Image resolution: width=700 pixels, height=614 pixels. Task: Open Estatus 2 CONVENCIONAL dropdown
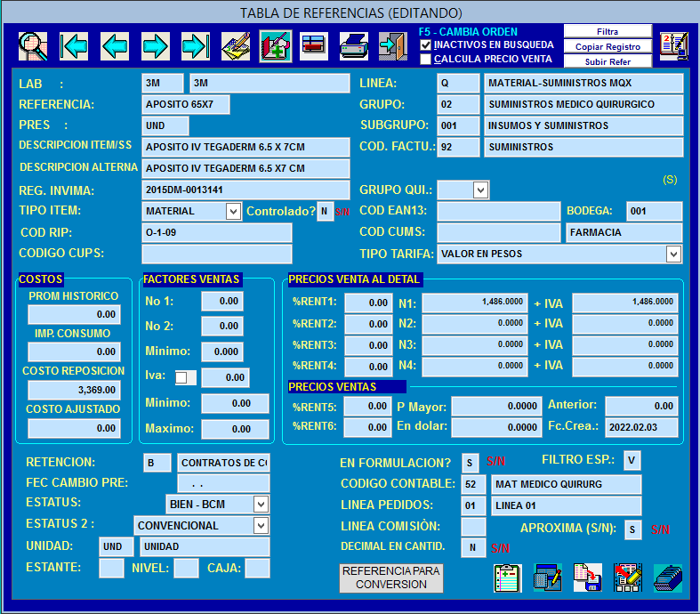pyautogui.click(x=261, y=526)
